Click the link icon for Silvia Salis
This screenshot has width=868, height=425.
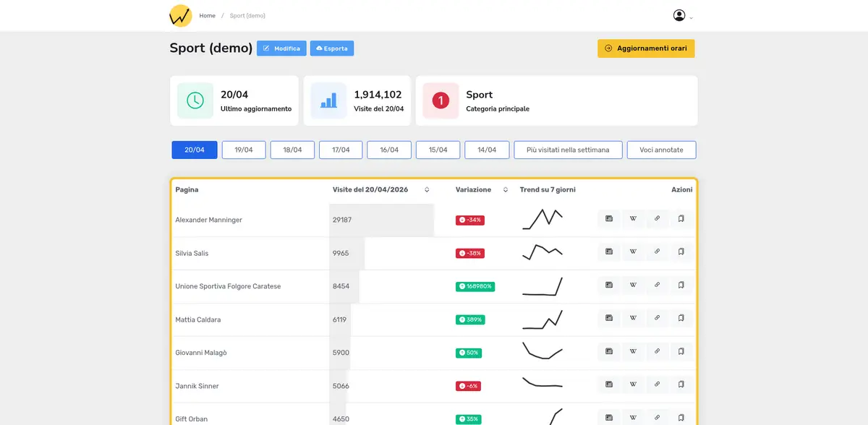[657, 252]
